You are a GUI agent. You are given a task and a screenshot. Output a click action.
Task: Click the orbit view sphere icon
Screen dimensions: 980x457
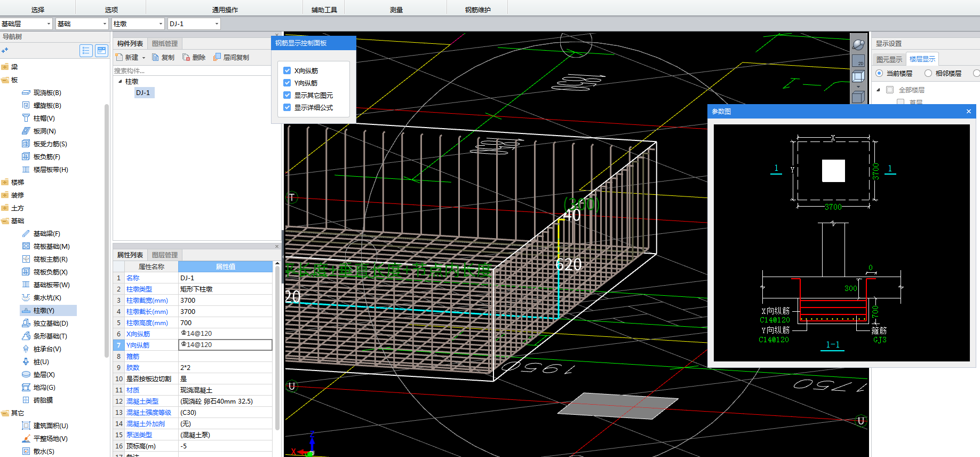click(x=858, y=45)
